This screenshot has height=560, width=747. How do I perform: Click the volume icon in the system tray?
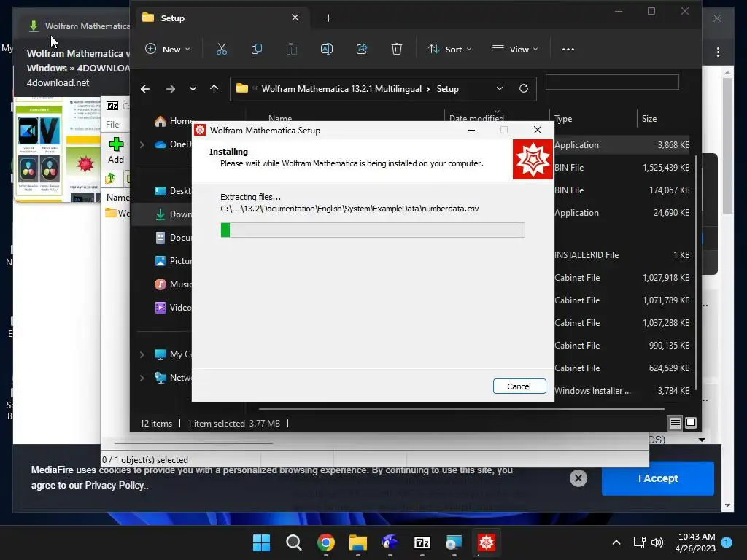click(657, 542)
